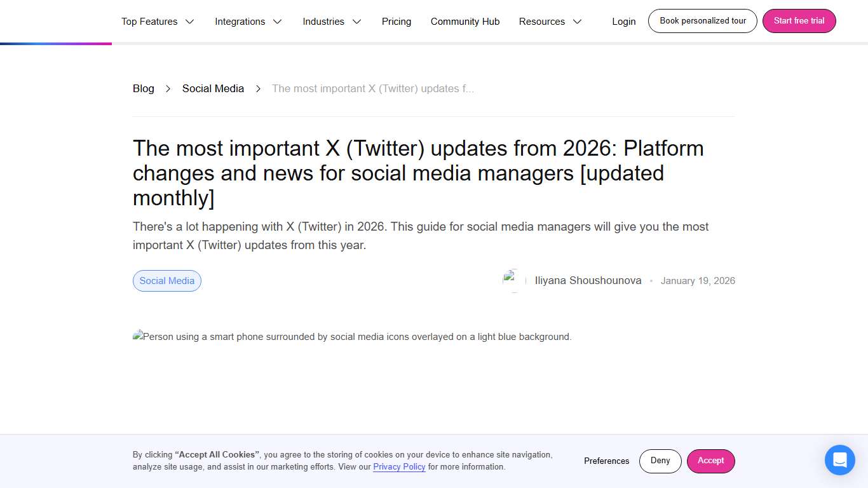868x488 pixels.
Task: Open the Community Hub page
Action: 465,21
